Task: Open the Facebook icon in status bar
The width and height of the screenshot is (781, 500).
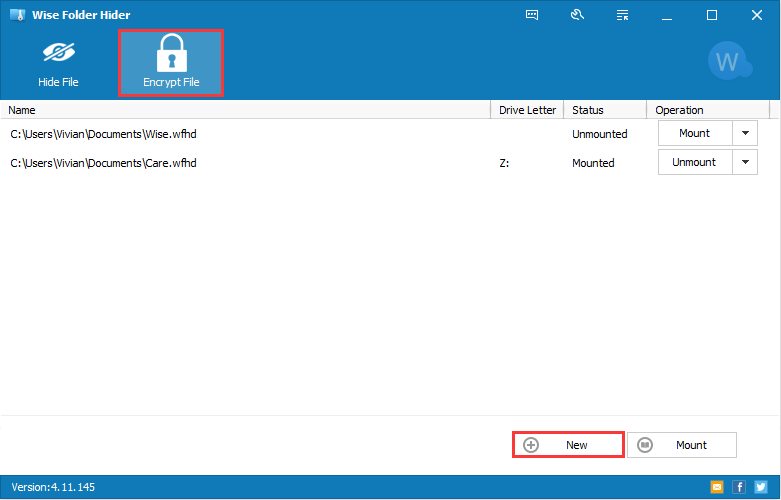Action: pyautogui.click(x=739, y=487)
